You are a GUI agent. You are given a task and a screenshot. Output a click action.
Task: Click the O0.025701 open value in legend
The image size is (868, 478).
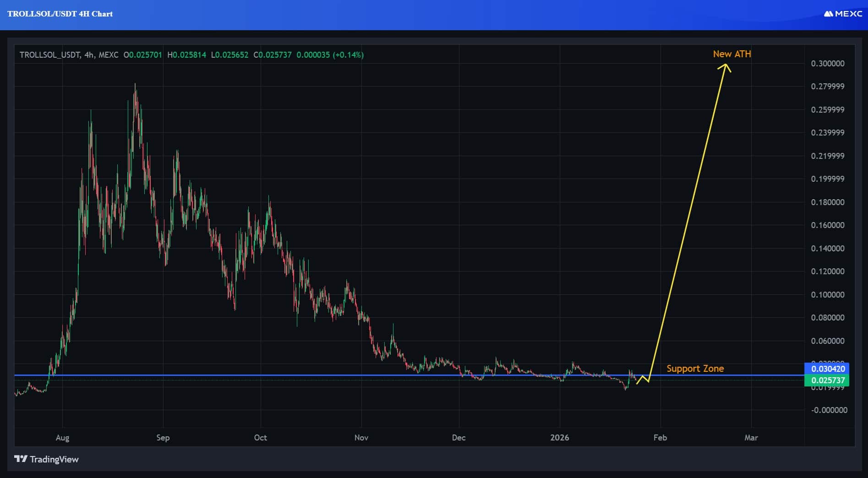[142, 54]
